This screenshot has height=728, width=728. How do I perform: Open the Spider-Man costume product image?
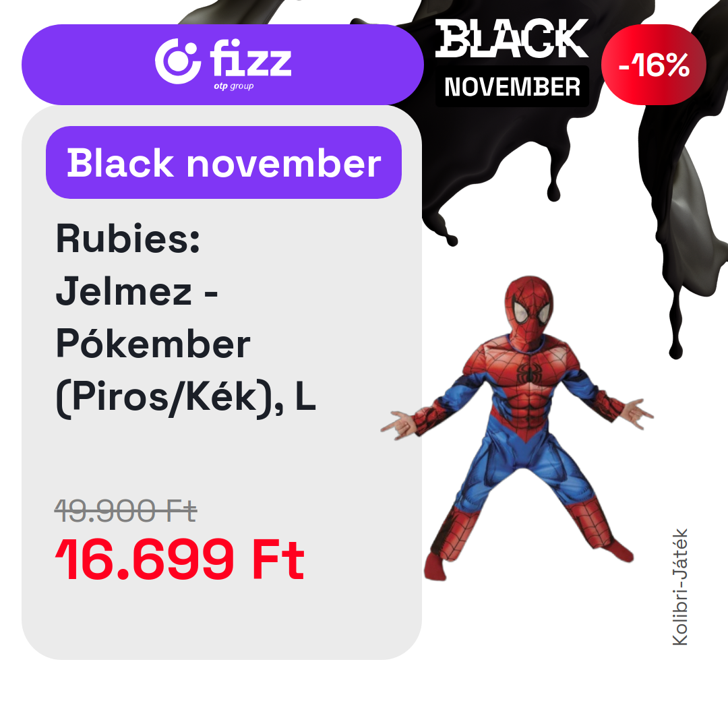click(x=519, y=431)
